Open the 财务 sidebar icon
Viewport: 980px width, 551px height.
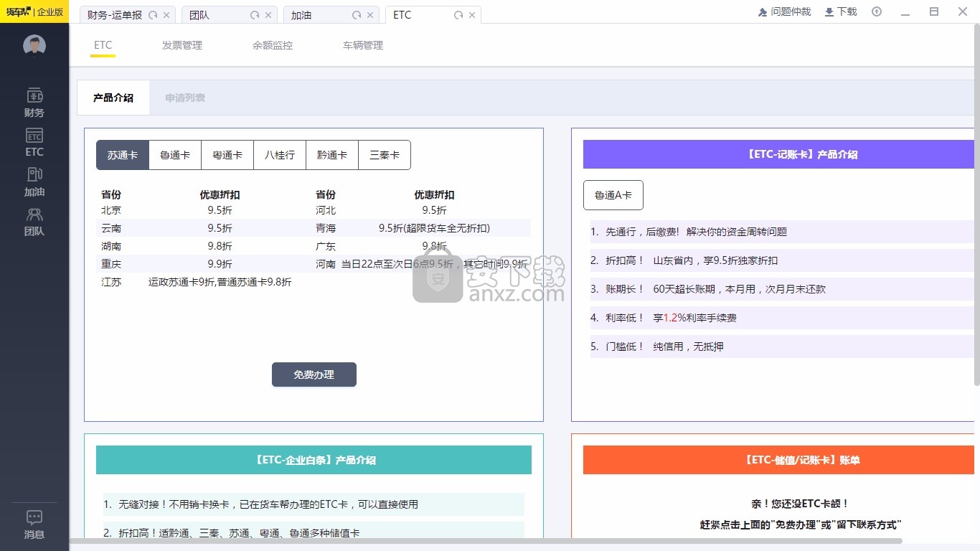[34, 103]
